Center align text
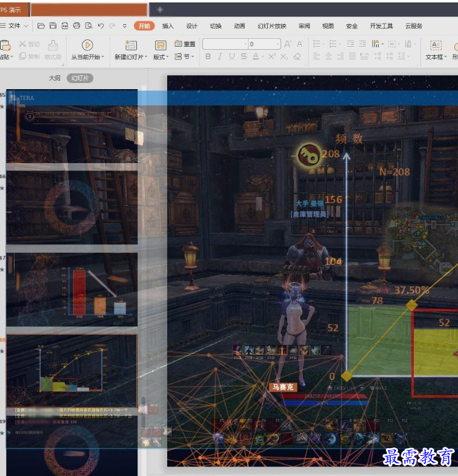 tap(328, 56)
